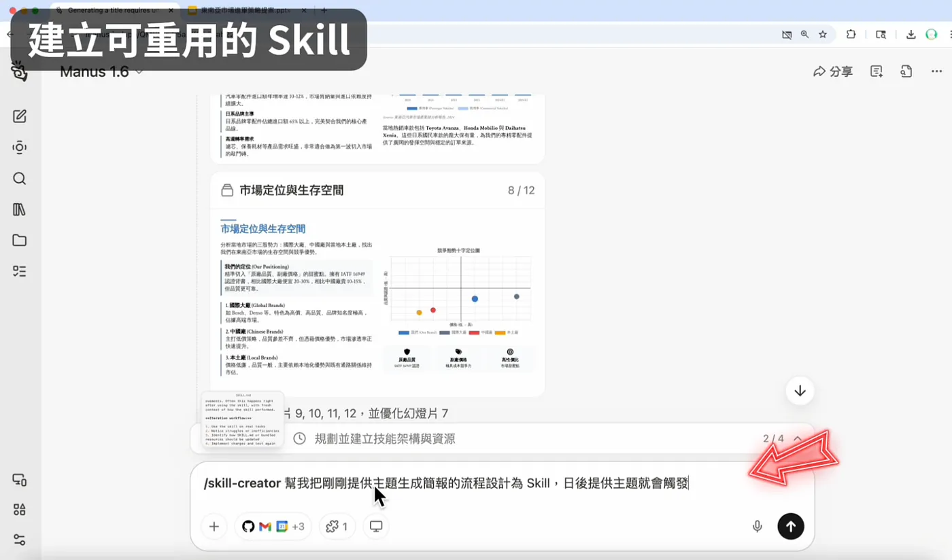
Task: Click the 分享 share button
Action: pos(833,71)
